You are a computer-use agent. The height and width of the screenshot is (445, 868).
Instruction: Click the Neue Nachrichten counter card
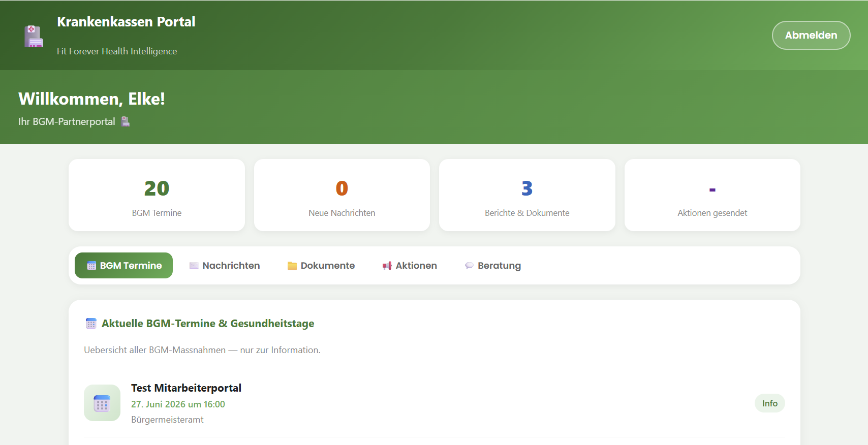point(342,195)
